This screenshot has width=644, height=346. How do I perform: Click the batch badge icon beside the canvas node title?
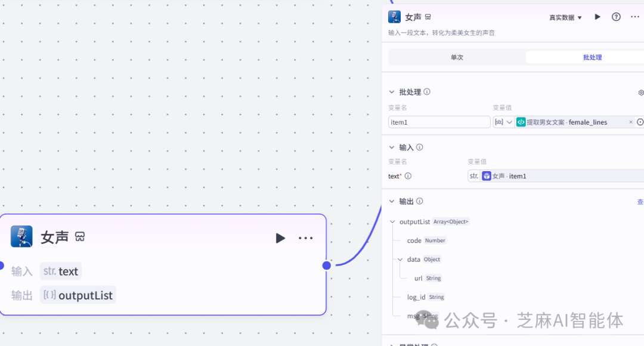point(80,237)
